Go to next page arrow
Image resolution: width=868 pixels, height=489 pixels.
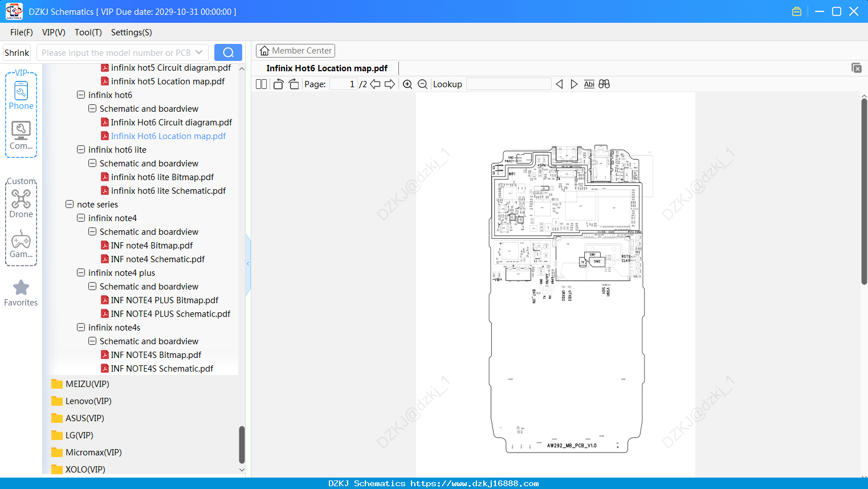click(x=390, y=84)
